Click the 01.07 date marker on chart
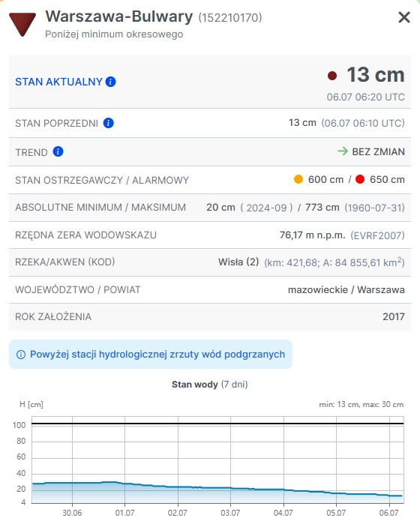 (x=124, y=513)
